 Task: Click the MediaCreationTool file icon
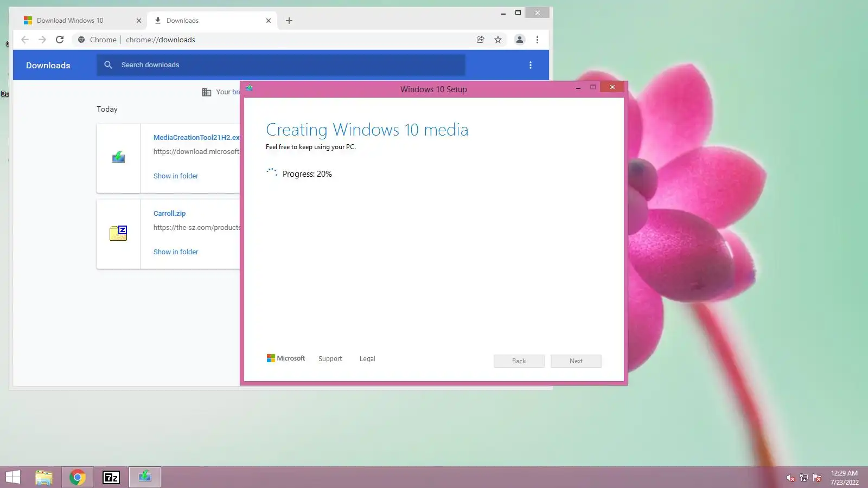coord(118,158)
